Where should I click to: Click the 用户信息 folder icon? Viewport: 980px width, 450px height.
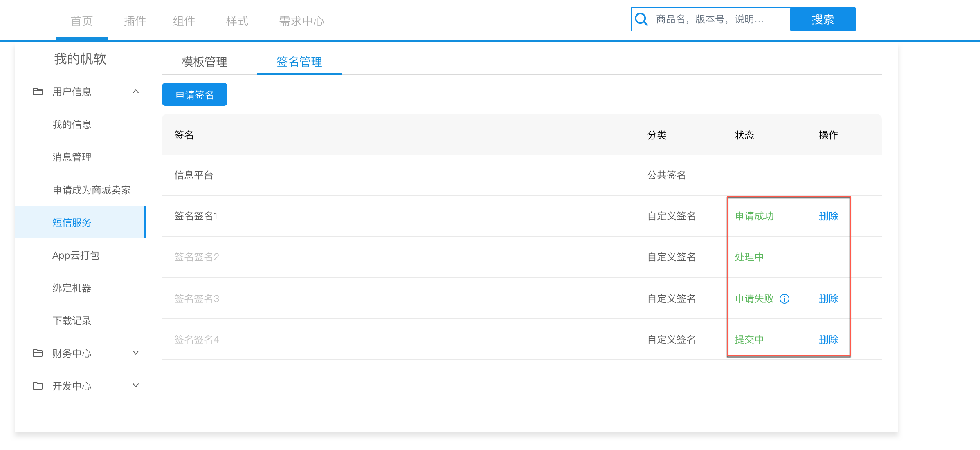tap(38, 92)
